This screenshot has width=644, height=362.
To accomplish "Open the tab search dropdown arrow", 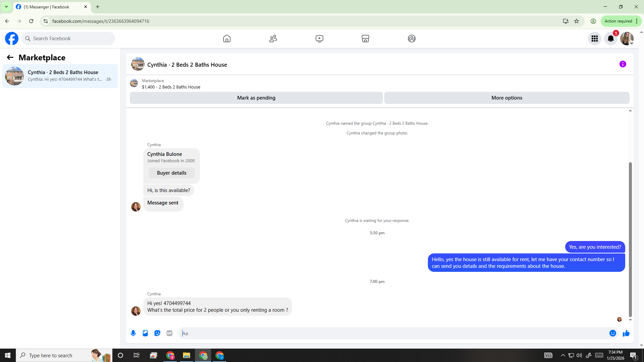I will [6, 7].
